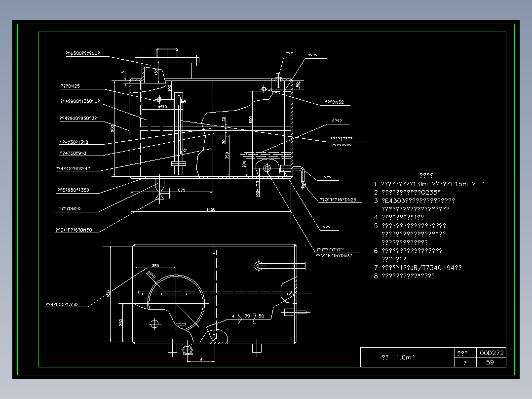Viewport: 532px width, 399px height.
Task: Select the "φ610" diagonal dimension in plan view
Action: coord(152,275)
